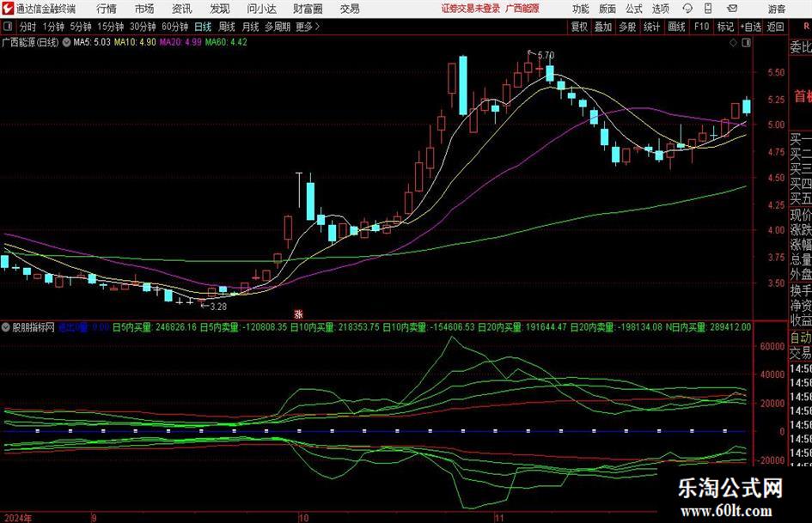Click the MA60: 4.42 indicator label
Screen dimensions: 812x523
coord(226,42)
